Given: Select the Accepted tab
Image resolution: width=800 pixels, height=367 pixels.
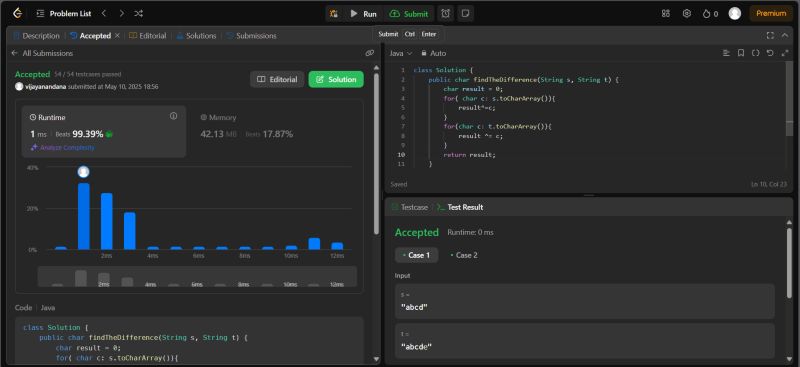Looking at the screenshot, I should click(x=91, y=36).
